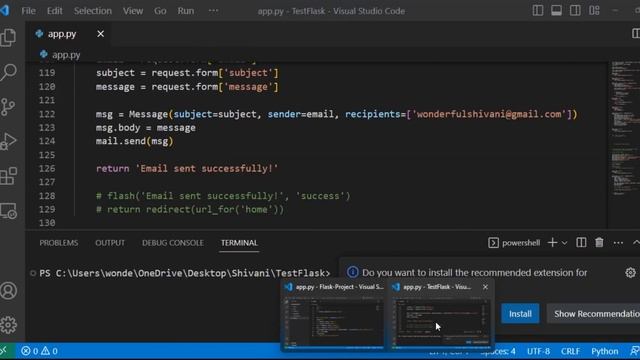The image size is (640, 360).
Task: Switch to Flask-Project window thumbnail
Action: pos(333,316)
